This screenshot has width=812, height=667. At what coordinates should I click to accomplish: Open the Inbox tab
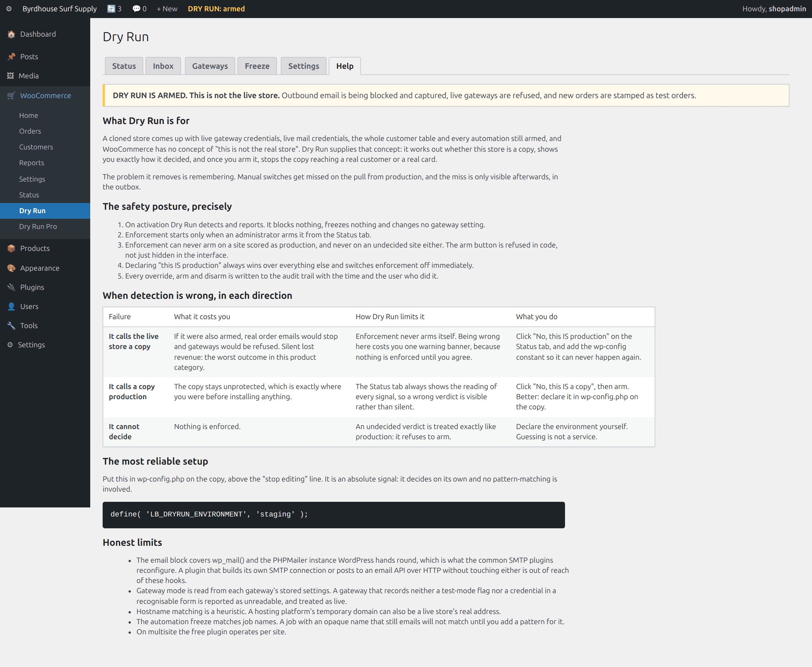163,66
